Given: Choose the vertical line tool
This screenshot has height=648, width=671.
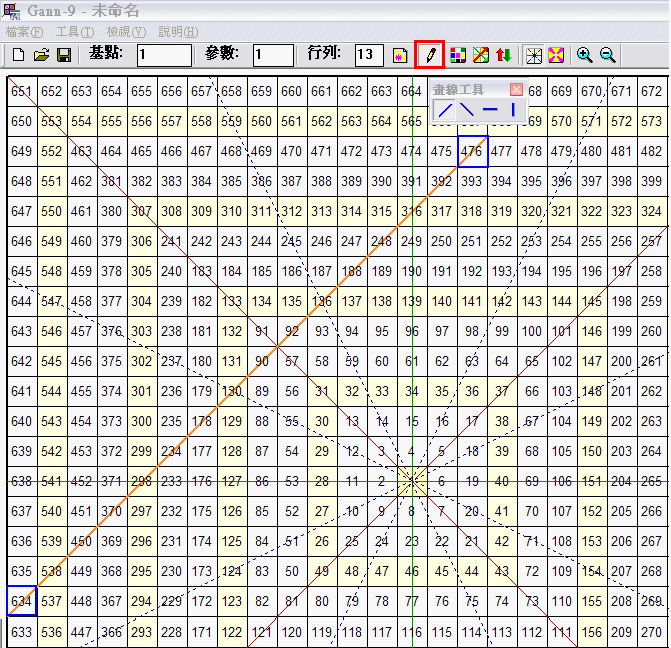Looking at the screenshot, I should point(513,110).
